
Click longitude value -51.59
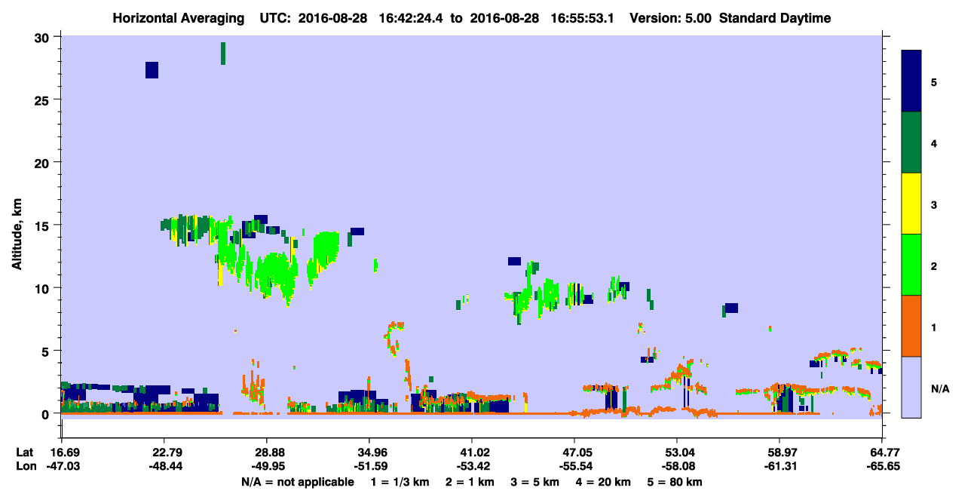click(x=369, y=466)
